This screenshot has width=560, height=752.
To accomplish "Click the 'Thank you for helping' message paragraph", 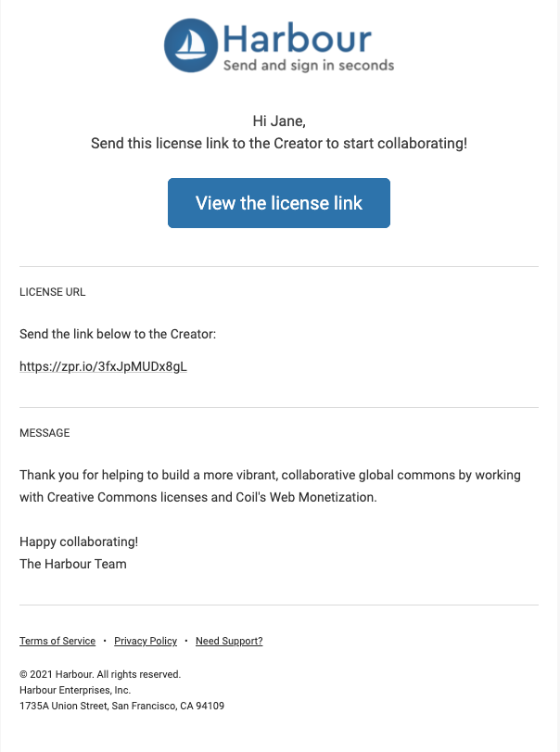I will coord(270,486).
